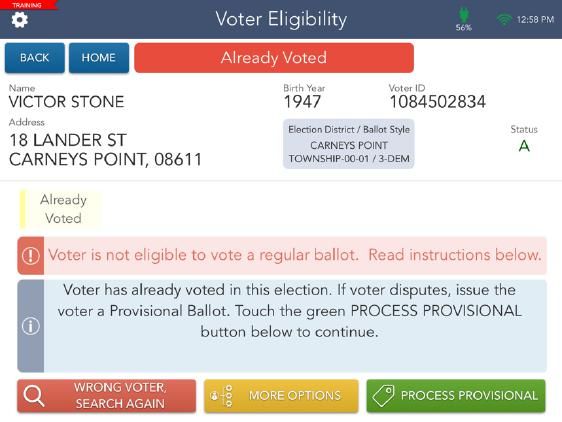The height and width of the screenshot is (422, 562).
Task: Select Wrong Voter, Search Again
Action: [x=106, y=396]
